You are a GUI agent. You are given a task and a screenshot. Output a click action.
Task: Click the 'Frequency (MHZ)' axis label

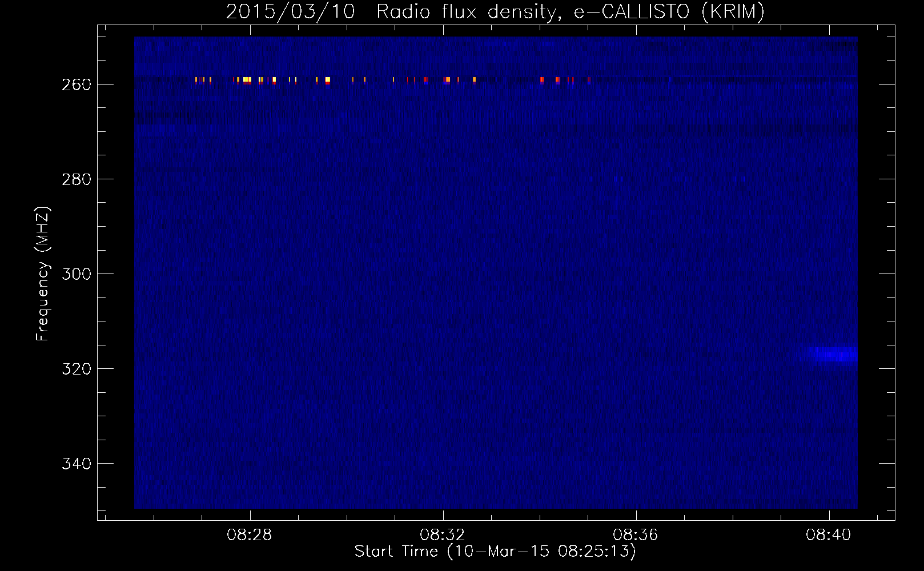click(x=43, y=274)
